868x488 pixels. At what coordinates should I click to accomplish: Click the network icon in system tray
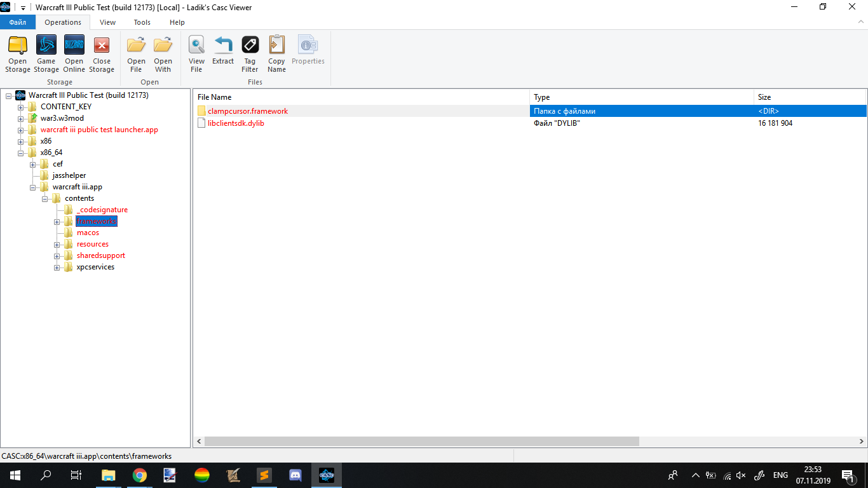(727, 475)
